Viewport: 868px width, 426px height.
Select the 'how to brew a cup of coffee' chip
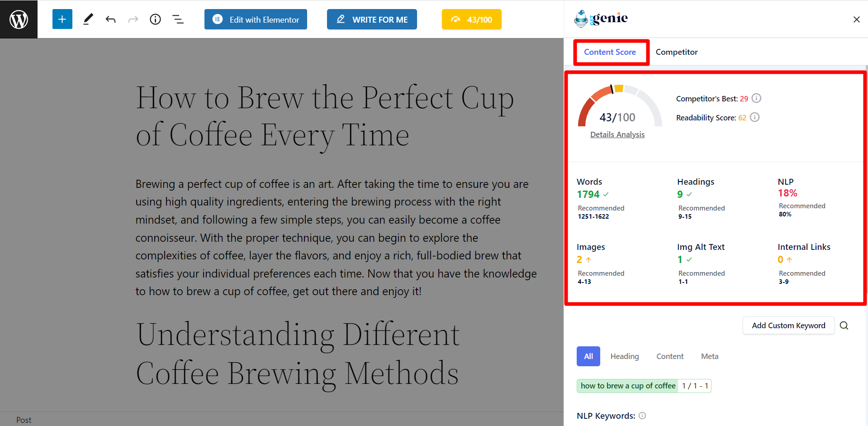pos(627,386)
